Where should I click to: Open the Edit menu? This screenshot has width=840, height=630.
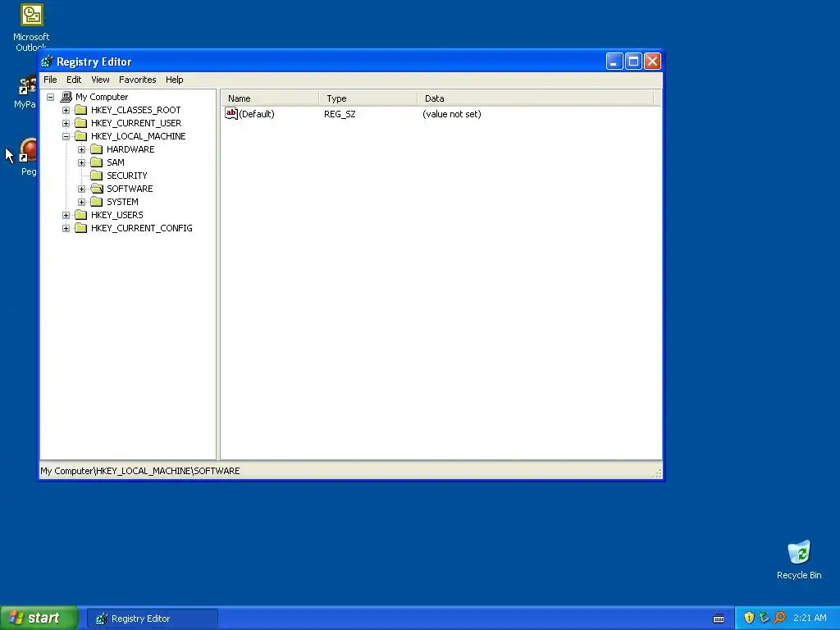coord(74,80)
